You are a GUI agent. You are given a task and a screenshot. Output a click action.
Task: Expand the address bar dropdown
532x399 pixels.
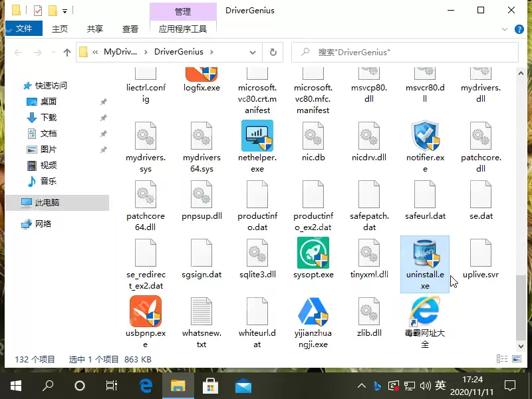point(252,51)
